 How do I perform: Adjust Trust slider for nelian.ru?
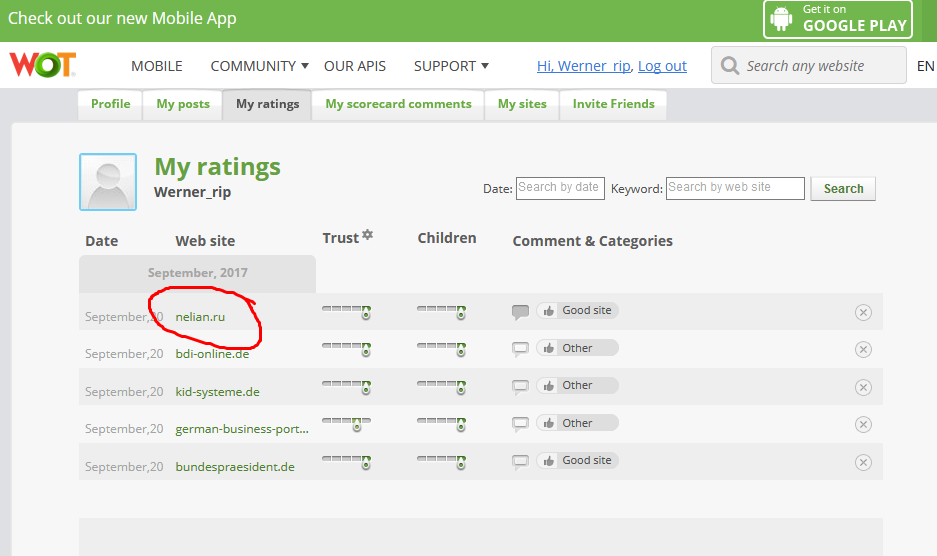[347, 311]
